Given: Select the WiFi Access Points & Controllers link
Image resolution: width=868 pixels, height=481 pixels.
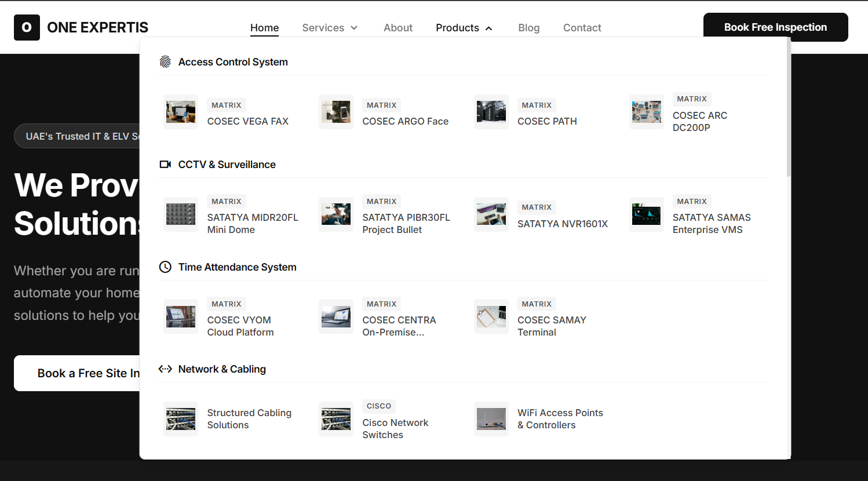Looking at the screenshot, I should click(560, 419).
